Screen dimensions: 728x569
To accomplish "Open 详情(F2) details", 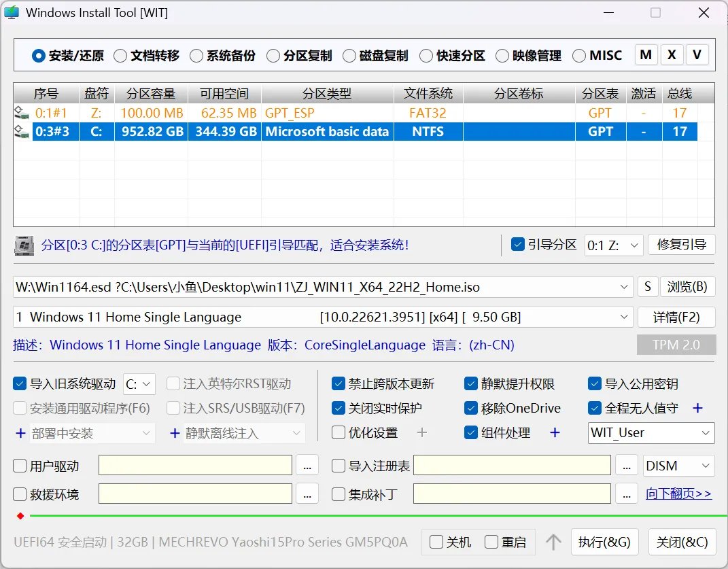I will (676, 317).
